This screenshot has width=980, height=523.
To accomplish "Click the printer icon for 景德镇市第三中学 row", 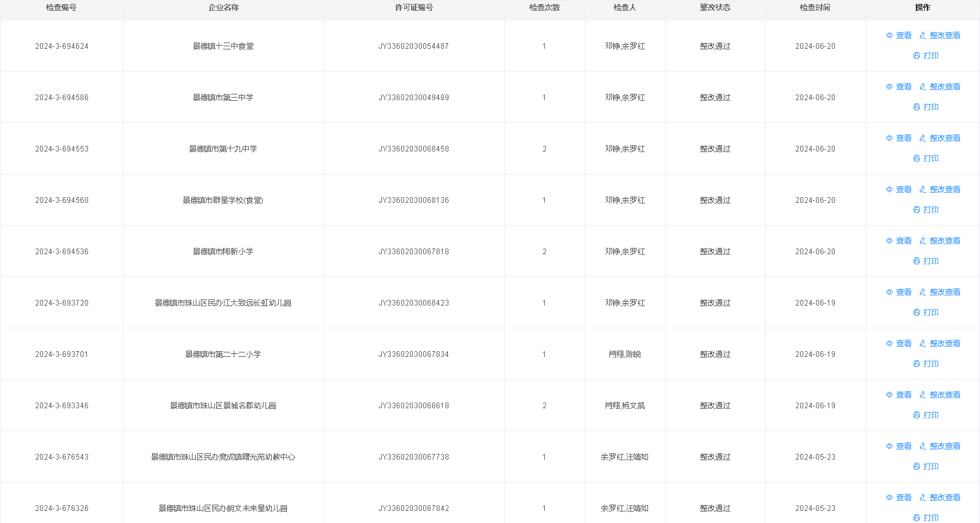I will (x=916, y=107).
